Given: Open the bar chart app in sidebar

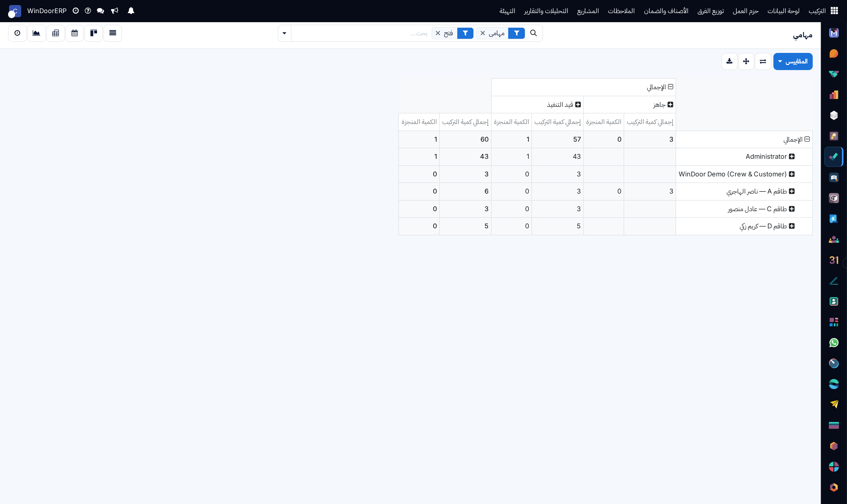Looking at the screenshot, I should (834, 95).
